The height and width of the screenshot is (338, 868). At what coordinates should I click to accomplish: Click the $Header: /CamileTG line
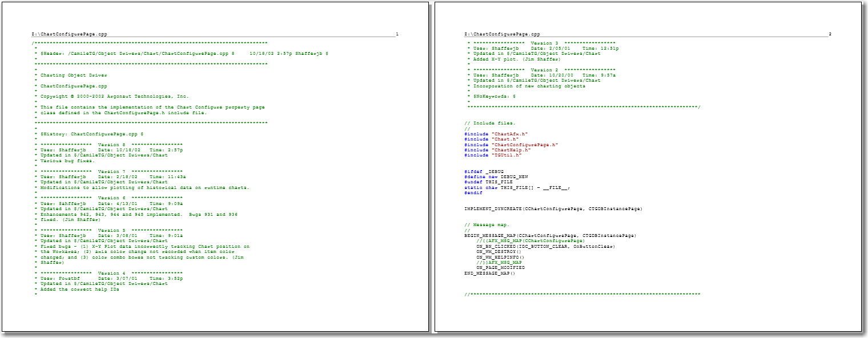pos(181,53)
